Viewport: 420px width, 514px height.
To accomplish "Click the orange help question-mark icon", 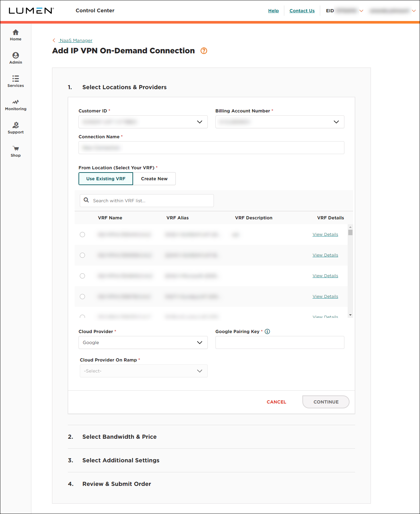I will pyautogui.click(x=204, y=51).
